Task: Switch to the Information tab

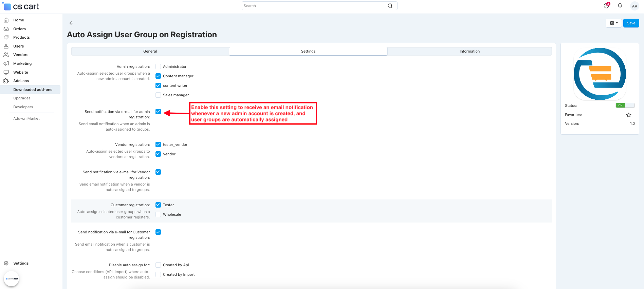Action: point(470,51)
